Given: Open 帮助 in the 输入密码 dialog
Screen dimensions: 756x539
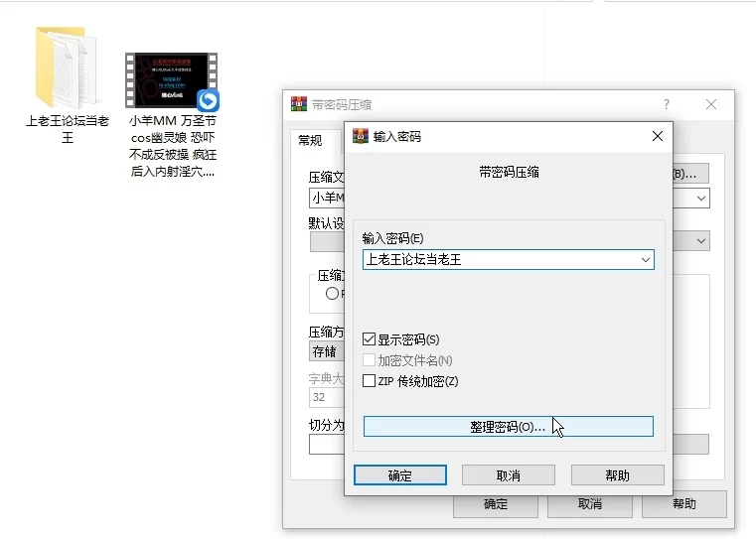Looking at the screenshot, I should (618, 475).
